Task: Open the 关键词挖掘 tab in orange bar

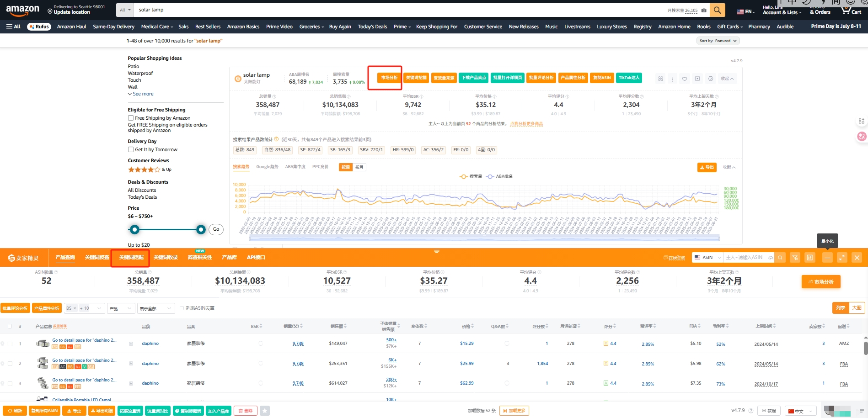Action: 131,258
